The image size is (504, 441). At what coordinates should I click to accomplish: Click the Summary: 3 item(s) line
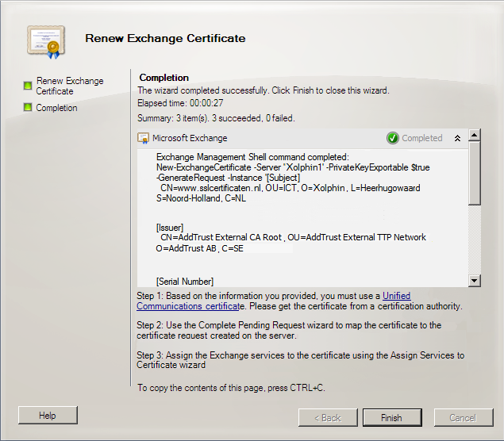216,118
